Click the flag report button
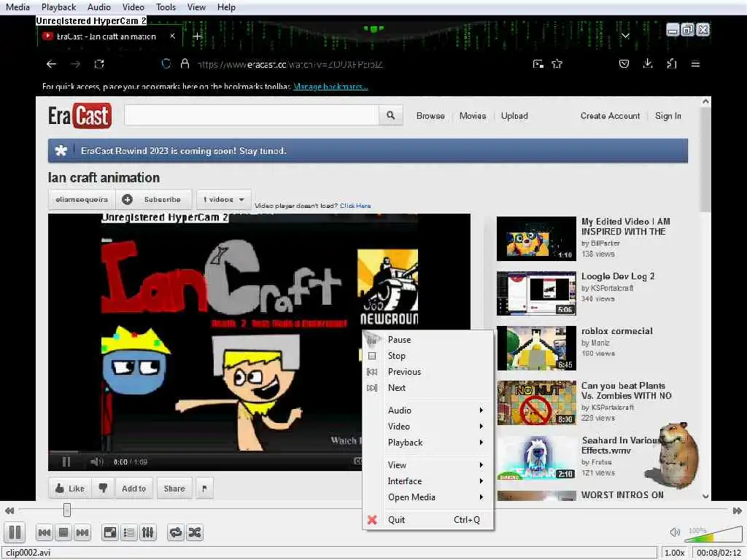The height and width of the screenshot is (560, 747). (204, 488)
